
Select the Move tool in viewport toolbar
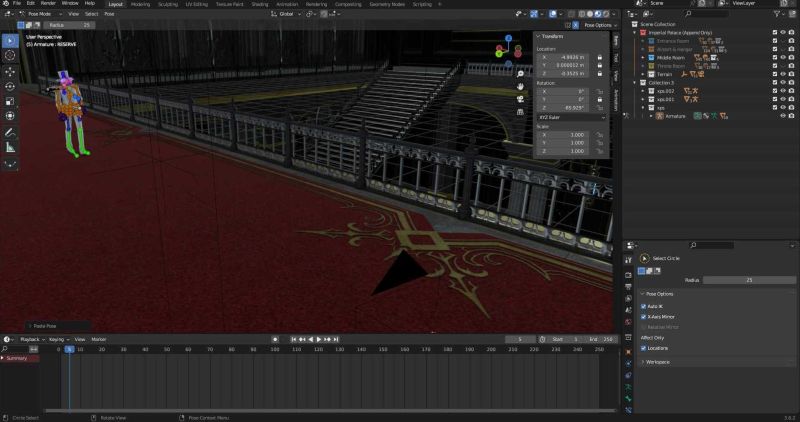10,72
